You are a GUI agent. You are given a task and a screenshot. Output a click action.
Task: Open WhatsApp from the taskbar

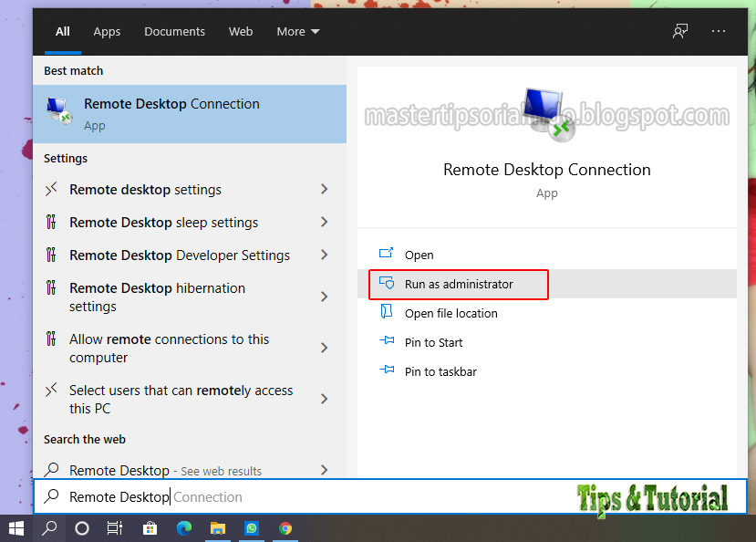coord(252,528)
